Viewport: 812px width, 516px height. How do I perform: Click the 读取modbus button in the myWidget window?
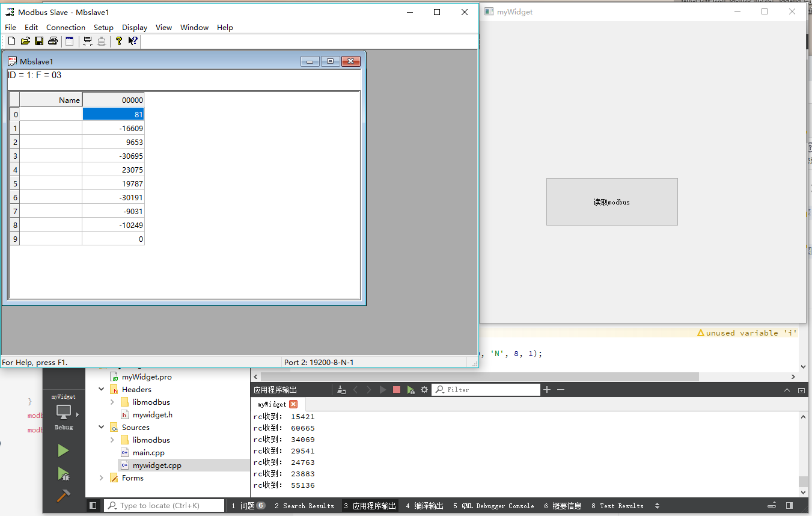point(612,202)
